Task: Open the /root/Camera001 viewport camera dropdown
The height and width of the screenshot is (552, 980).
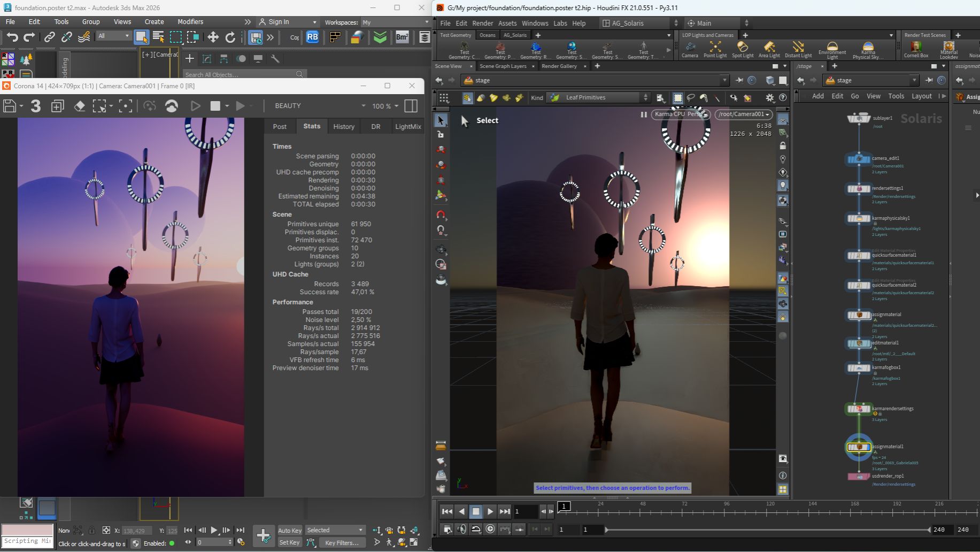Action: click(743, 114)
